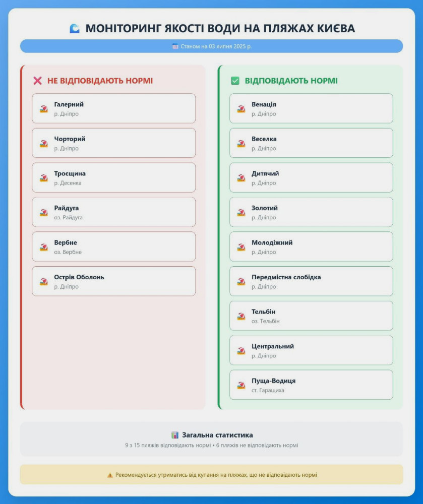Click the green checkmark beside 'Відповідають нормі'
Image resolution: width=423 pixels, height=504 pixels.
click(235, 81)
